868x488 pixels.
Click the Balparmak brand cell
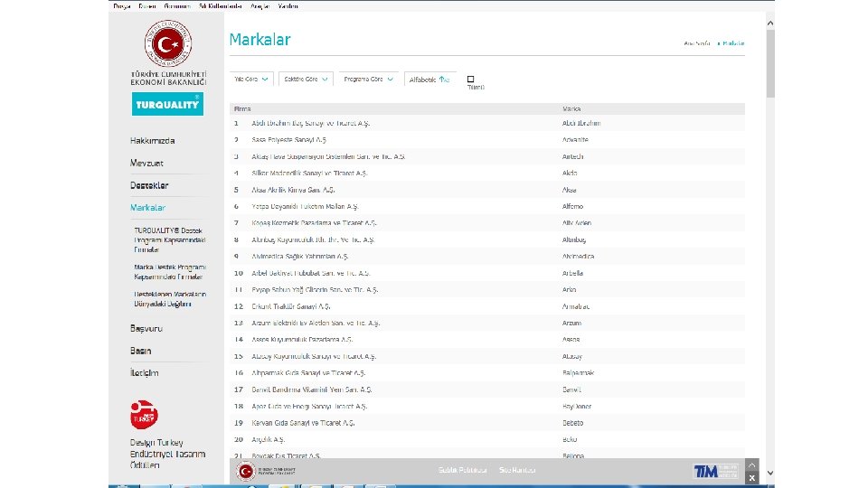578,373
